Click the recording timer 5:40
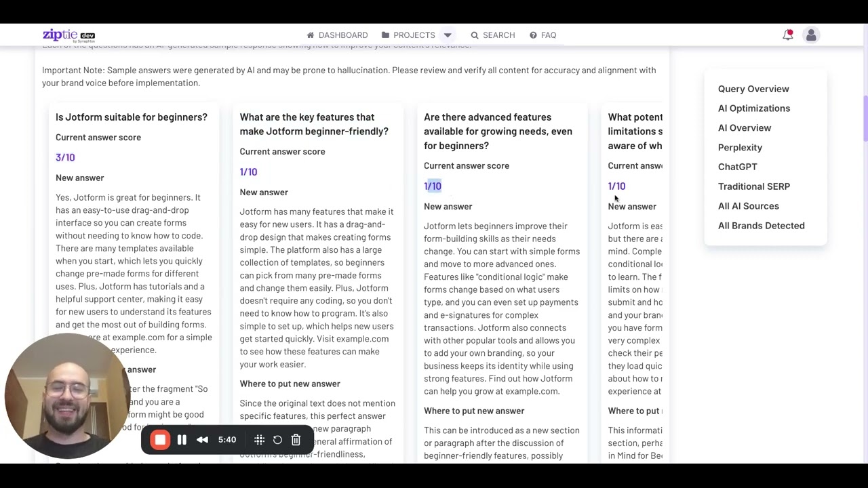This screenshot has height=488, width=868. click(x=227, y=440)
